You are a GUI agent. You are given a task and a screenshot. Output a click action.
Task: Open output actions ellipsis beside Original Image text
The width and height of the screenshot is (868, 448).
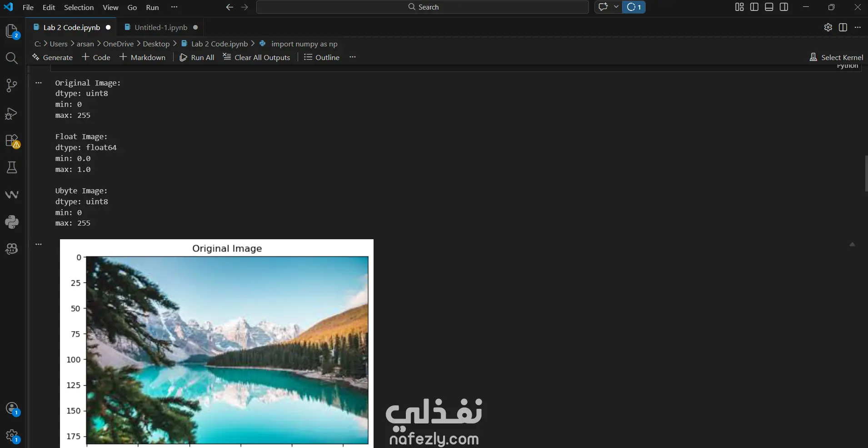tap(39, 83)
